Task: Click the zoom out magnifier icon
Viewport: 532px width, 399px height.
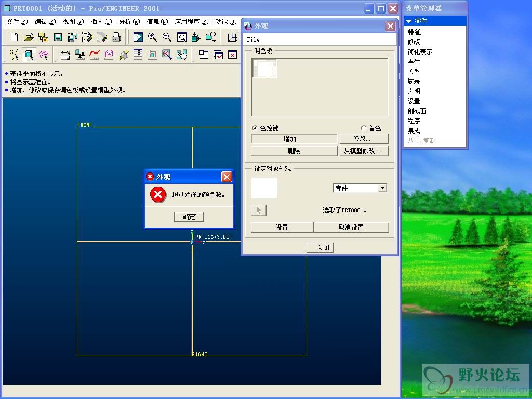Action: 167,37
